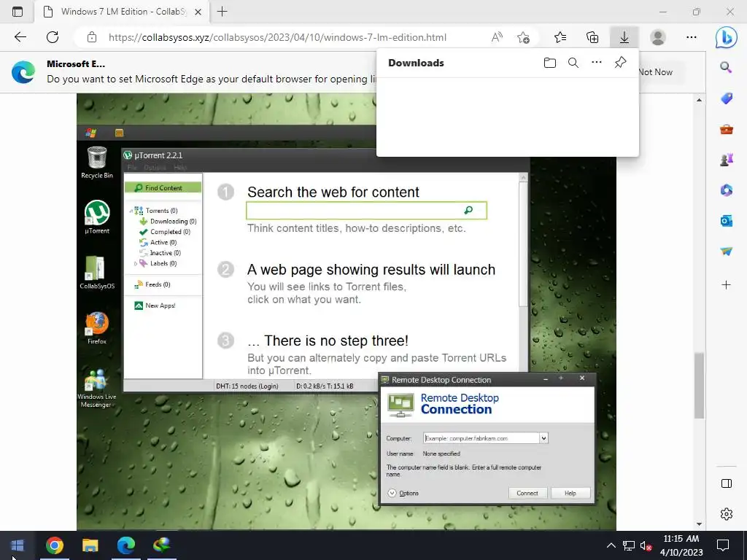This screenshot has width=747, height=560.
Task: Click the vertical scrollbar thumb
Action: [x=699, y=386]
